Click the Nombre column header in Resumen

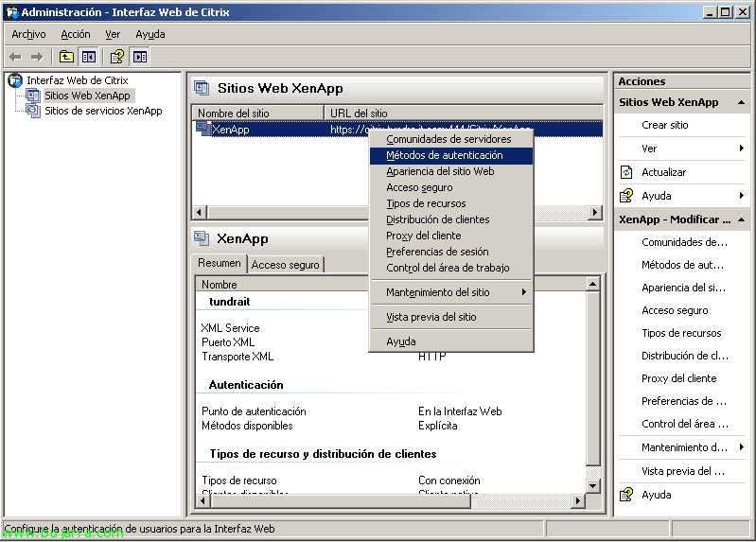tap(283, 285)
